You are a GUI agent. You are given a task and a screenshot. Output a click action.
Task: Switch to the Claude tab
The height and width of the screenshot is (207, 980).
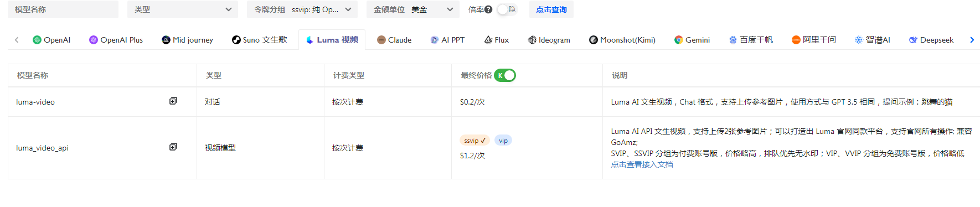click(394, 40)
